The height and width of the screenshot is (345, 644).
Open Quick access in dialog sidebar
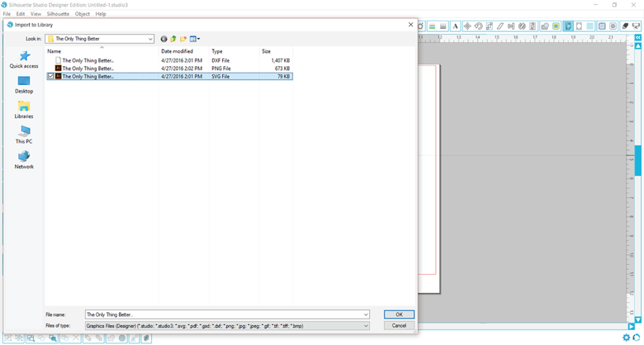point(24,60)
